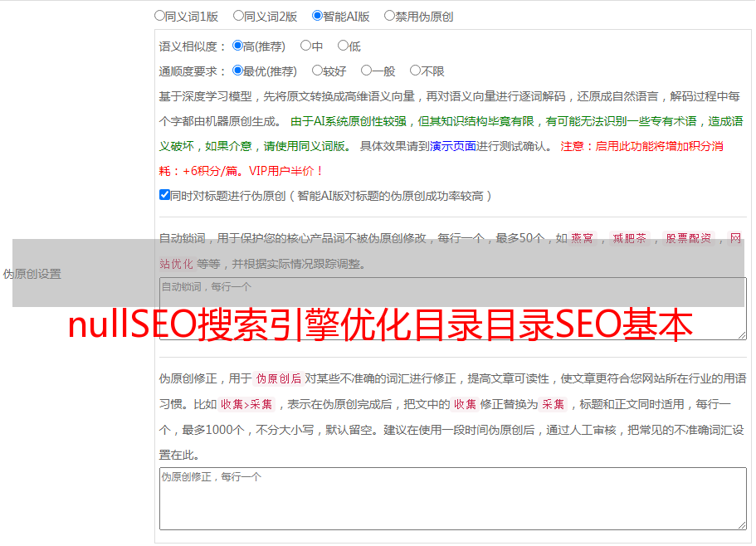Screen dimensions: 756x546
Task: Select the 同义词1版 radio option
Action: (x=159, y=16)
